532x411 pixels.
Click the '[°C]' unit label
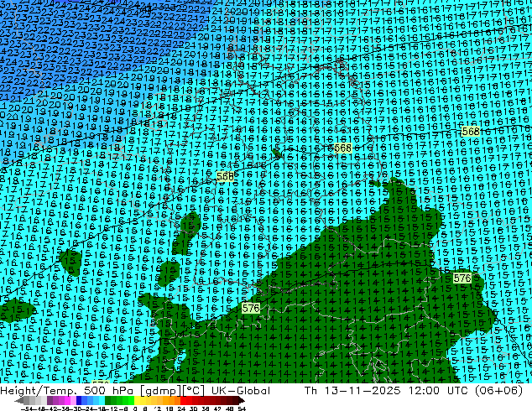tap(193, 391)
